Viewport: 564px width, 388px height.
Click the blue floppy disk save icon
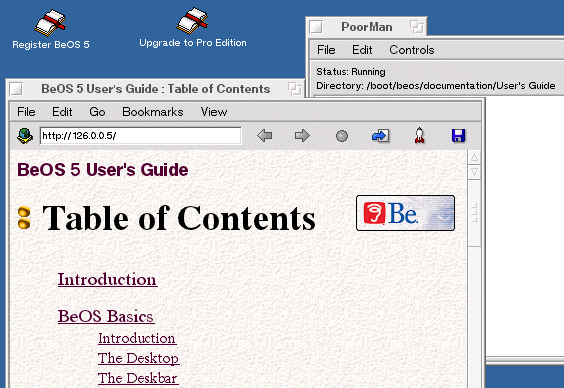coord(458,136)
